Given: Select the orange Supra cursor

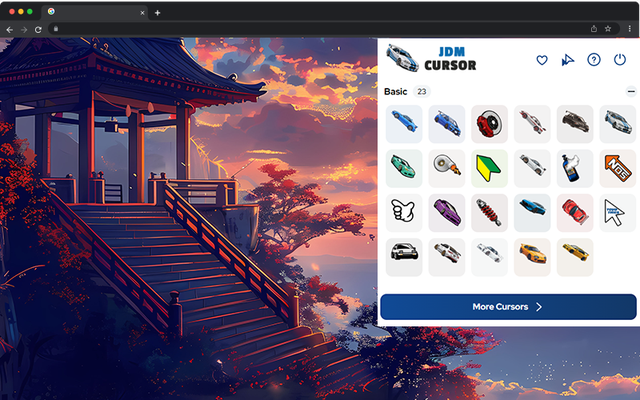Looking at the screenshot, I should (532, 257).
